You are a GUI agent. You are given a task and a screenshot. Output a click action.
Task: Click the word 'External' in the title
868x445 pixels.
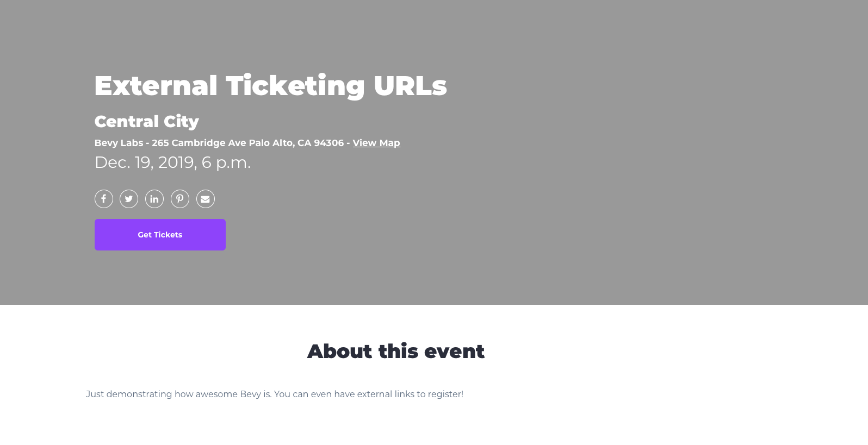point(156,86)
